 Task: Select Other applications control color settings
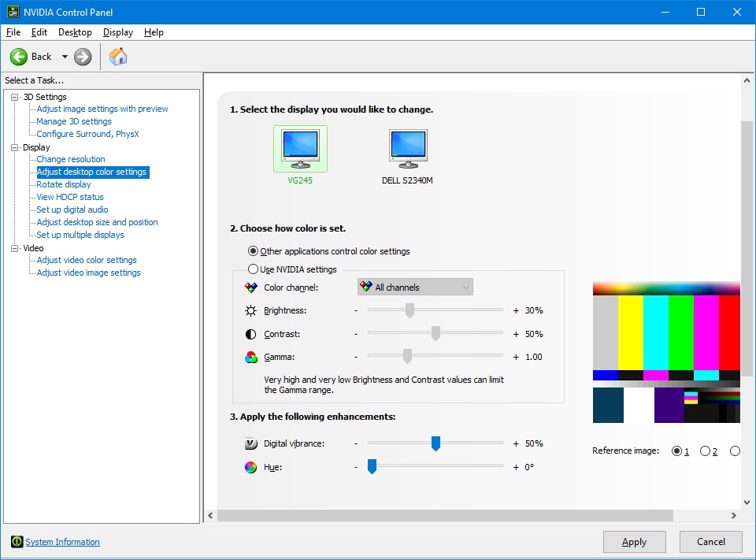click(x=253, y=251)
